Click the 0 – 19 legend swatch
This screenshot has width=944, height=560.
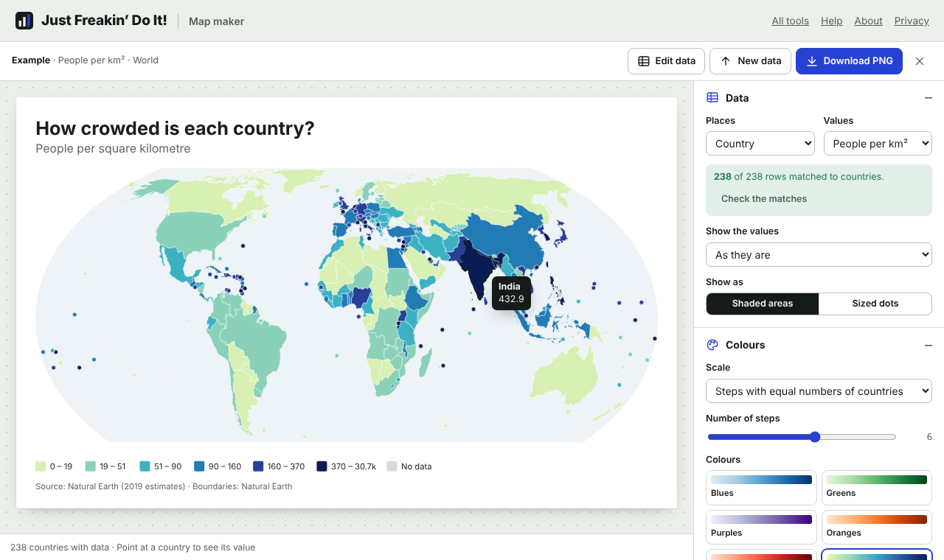41,466
